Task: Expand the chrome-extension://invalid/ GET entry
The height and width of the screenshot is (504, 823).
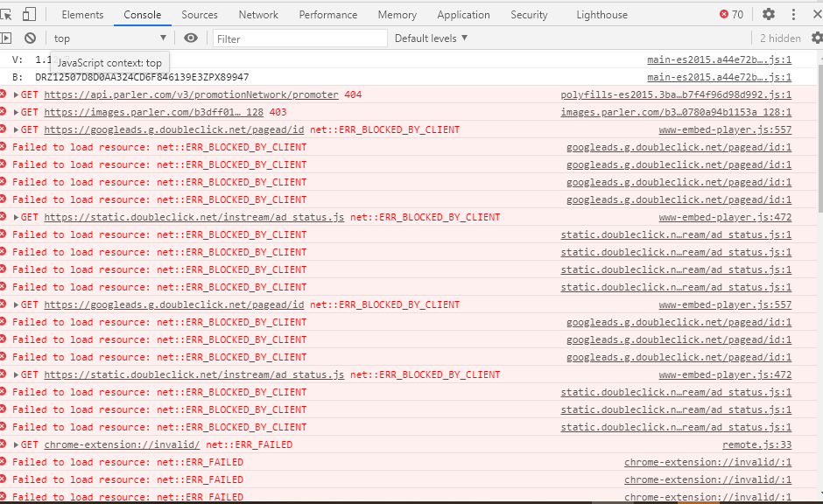Action: click(x=17, y=444)
